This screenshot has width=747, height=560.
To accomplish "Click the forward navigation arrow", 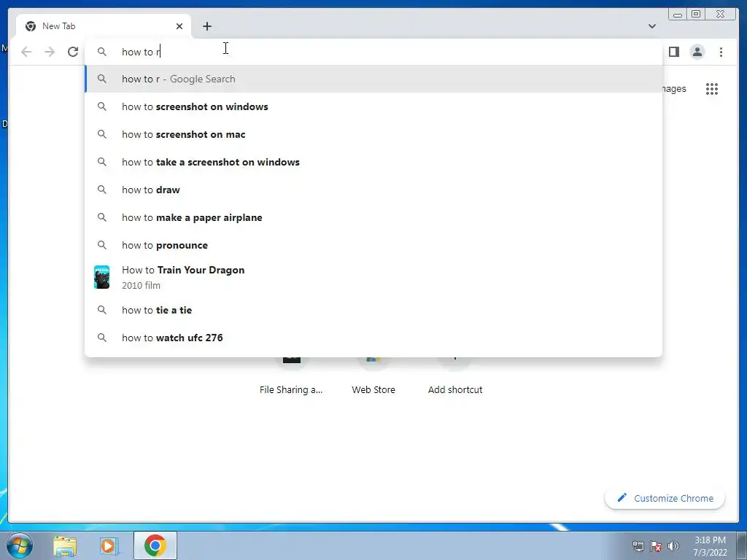I will [50, 52].
